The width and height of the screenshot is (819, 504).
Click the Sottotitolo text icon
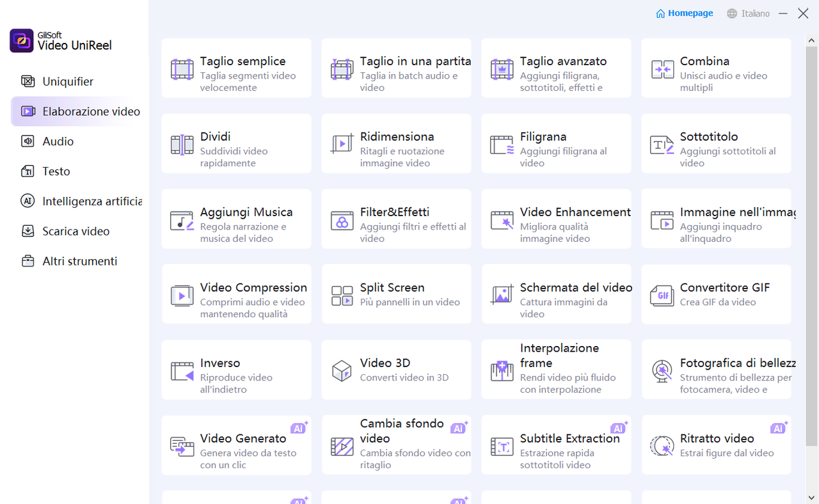(662, 145)
